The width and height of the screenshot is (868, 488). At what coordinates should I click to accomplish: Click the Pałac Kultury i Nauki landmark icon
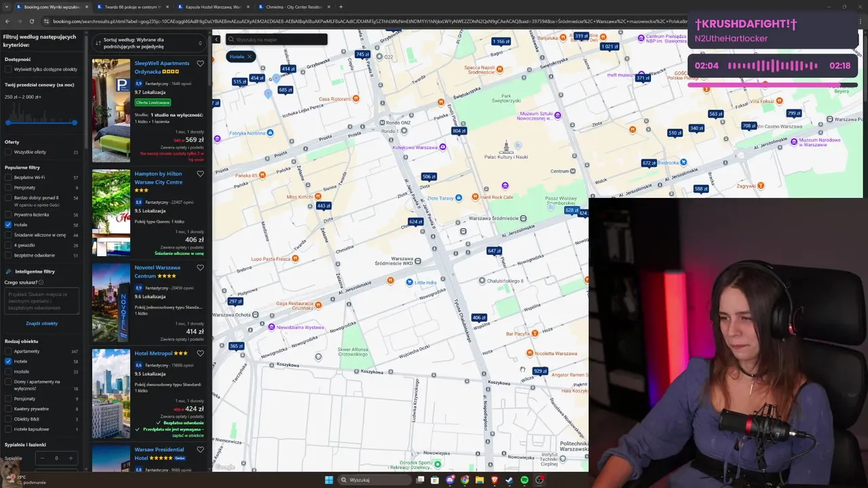click(506, 146)
